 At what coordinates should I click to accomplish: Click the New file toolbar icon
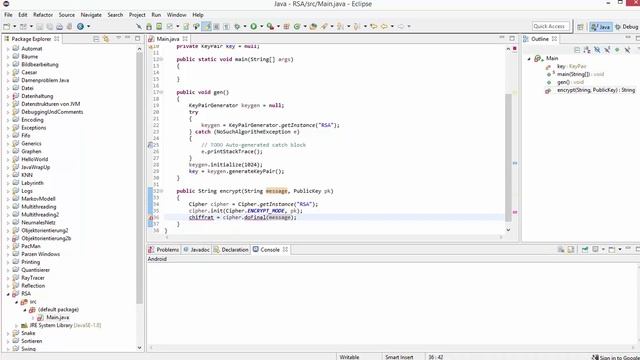point(7,27)
